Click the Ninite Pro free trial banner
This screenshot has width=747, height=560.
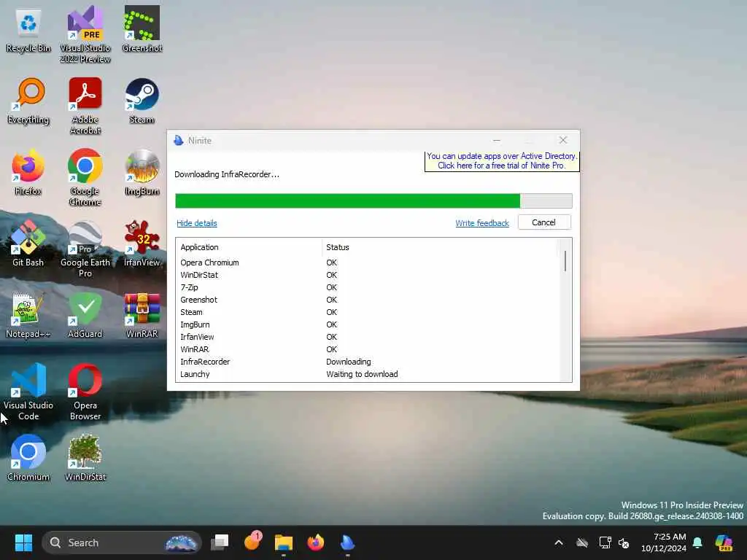click(502, 161)
